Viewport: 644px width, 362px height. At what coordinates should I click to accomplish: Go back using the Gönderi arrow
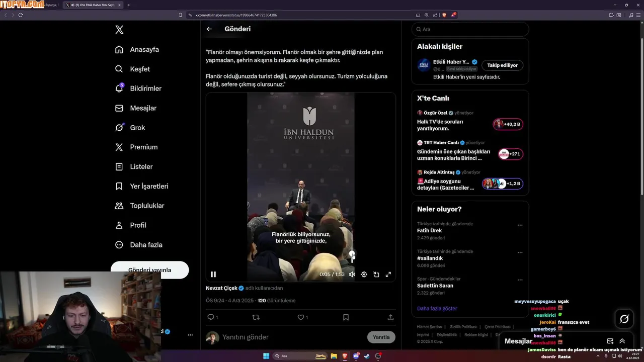click(209, 29)
